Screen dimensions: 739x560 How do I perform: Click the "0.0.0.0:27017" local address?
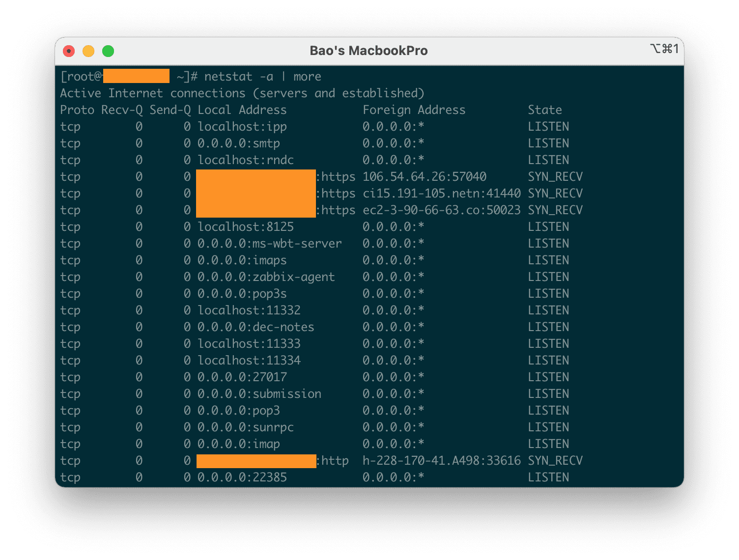[x=242, y=377]
